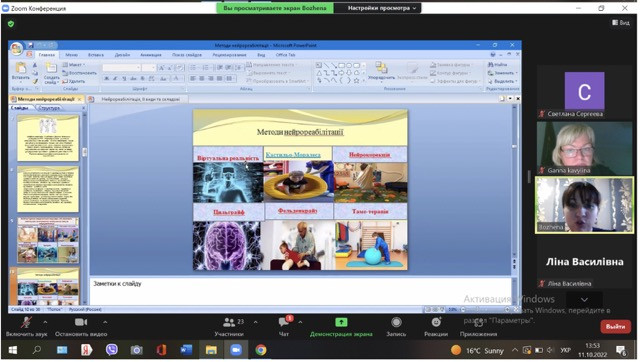Switch layout using the Вид button
Screen dimensions: 640x362
click(x=621, y=23)
